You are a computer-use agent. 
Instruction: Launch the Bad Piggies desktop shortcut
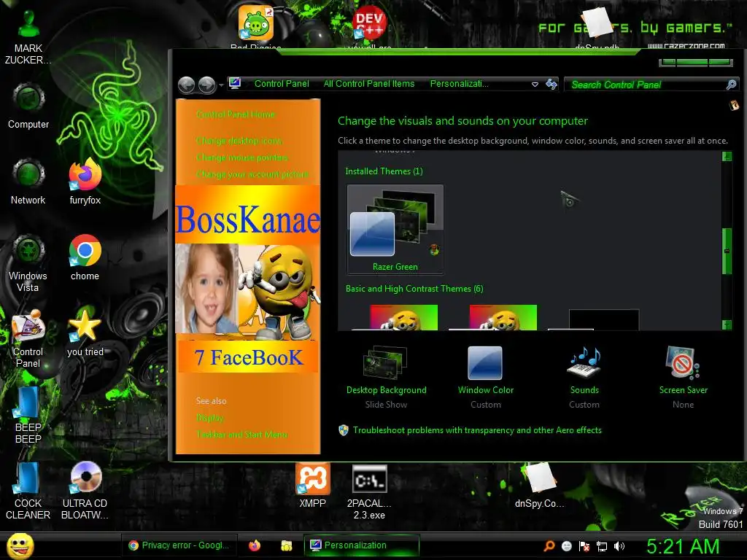coord(256,26)
